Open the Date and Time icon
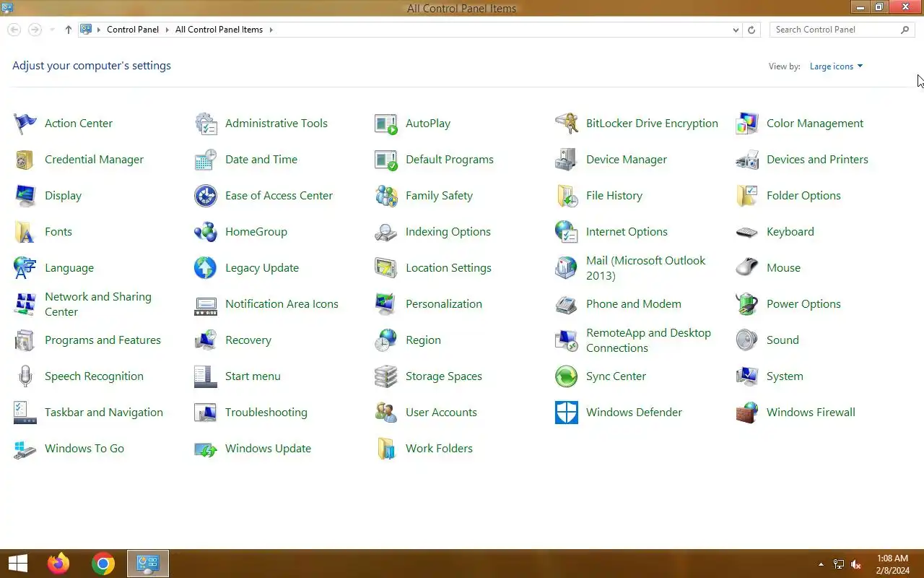 206,160
